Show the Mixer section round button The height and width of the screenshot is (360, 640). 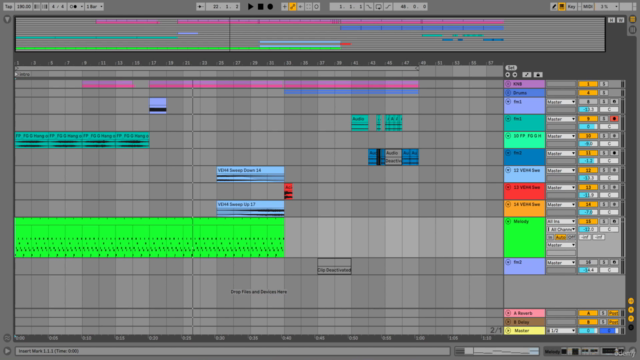point(631,318)
